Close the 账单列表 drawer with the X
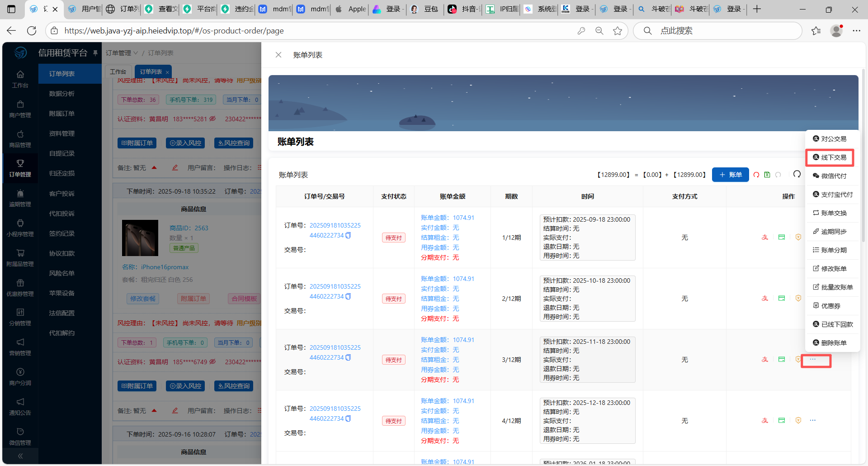Viewport: 868px width, 466px height. (x=278, y=55)
